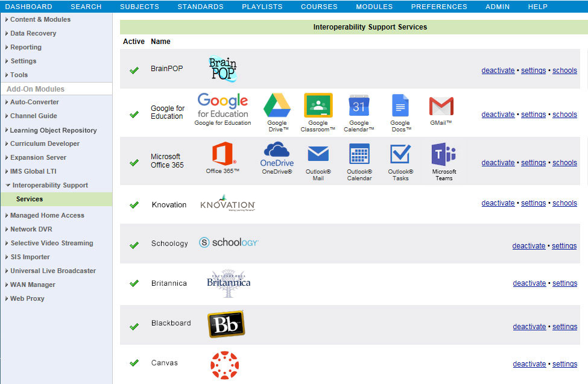Open schools link for BrainPOP
The height and width of the screenshot is (384, 588).
coord(564,71)
